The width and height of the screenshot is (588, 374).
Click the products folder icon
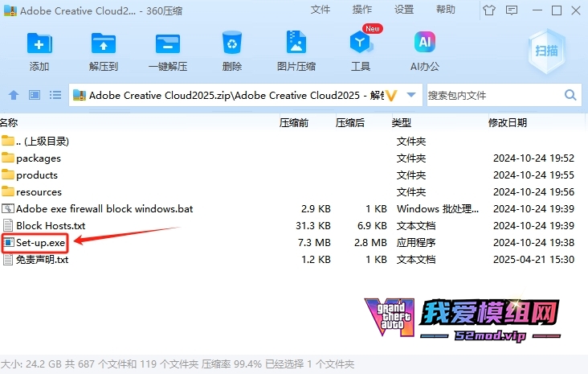pos(8,175)
